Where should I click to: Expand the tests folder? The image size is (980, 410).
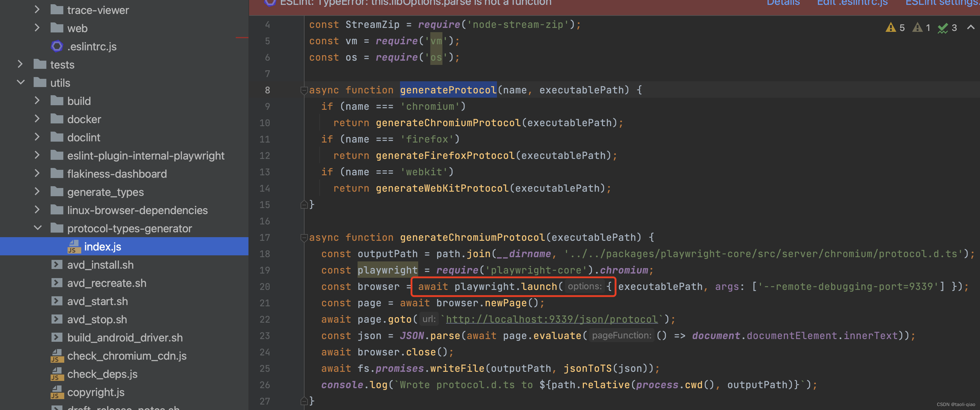tap(21, 64)
